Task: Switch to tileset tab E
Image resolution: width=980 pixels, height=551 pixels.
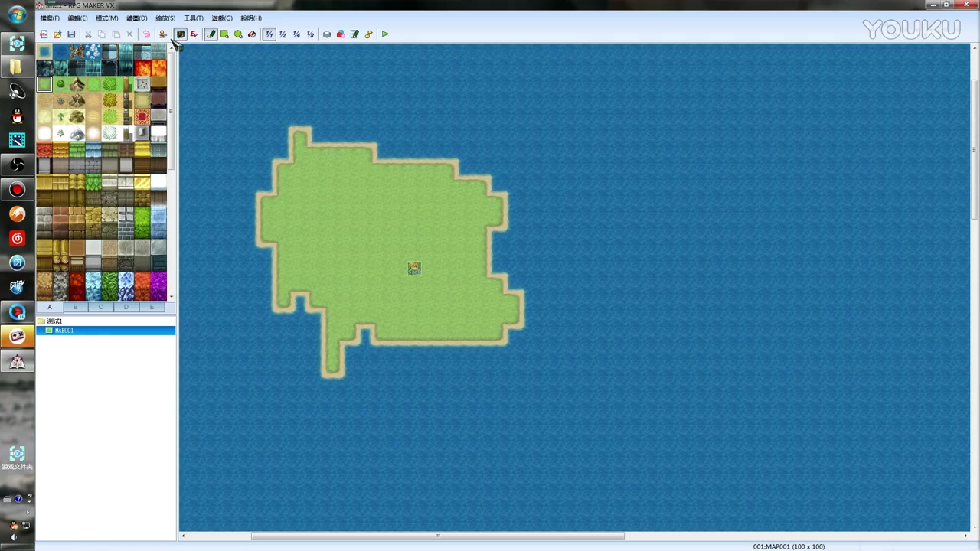Action: [x=152, y=307]
